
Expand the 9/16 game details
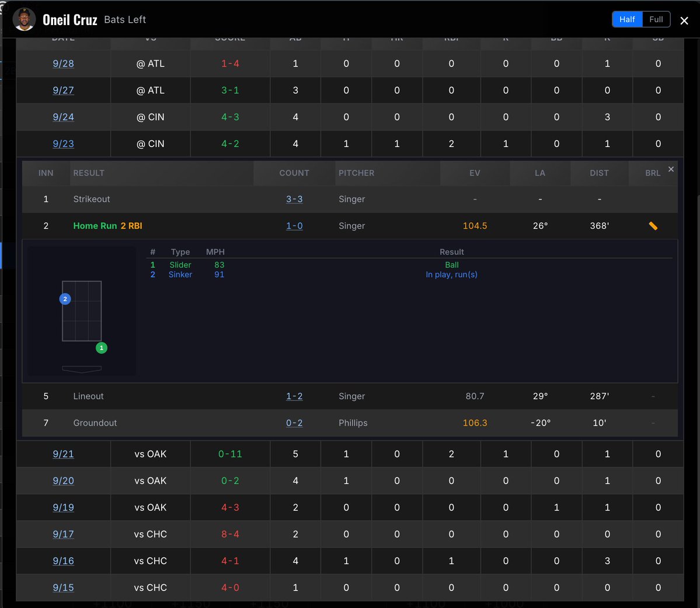[64, 561]
